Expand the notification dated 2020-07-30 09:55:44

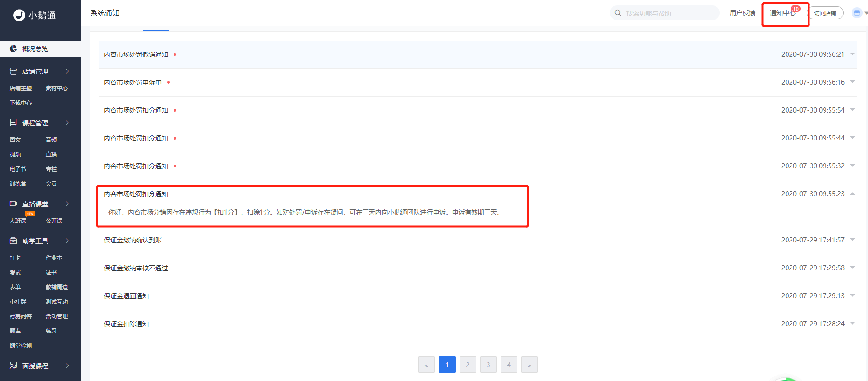pos(852,138)
